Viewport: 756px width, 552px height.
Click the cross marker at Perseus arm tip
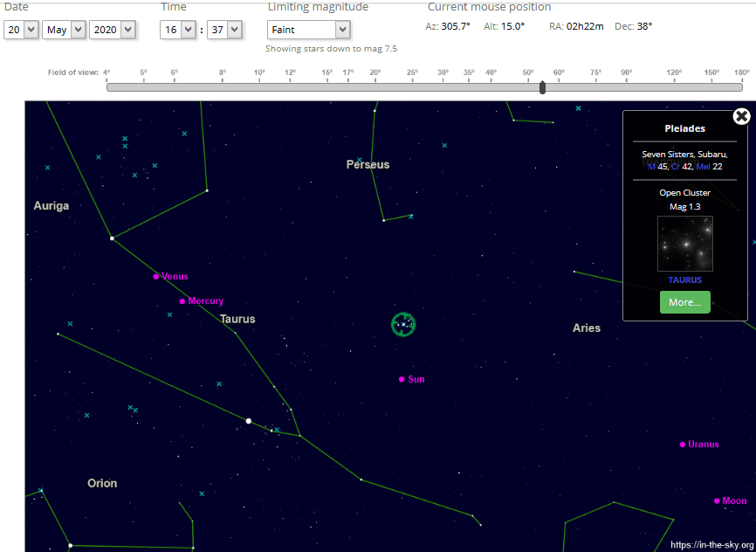[411, 217]
